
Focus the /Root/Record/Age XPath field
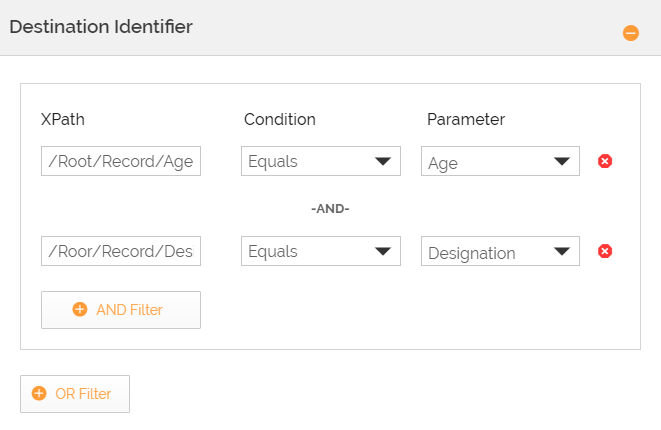pos(121,162)
